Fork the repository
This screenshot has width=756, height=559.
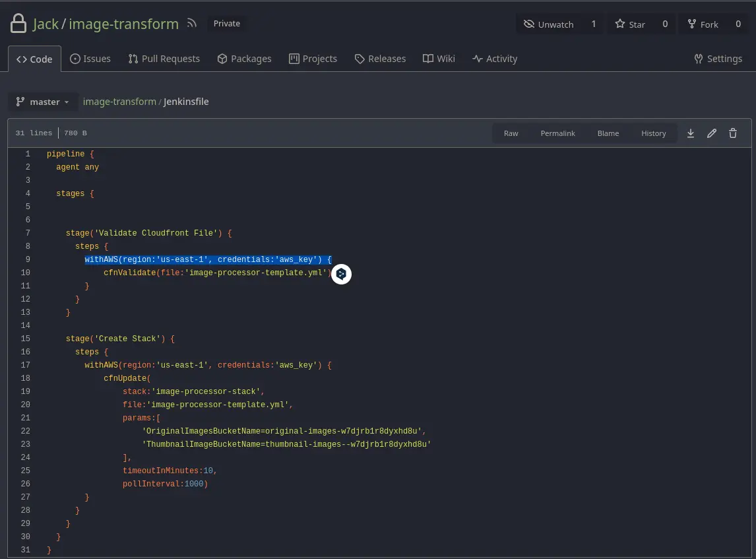click(x=703, y=24)
